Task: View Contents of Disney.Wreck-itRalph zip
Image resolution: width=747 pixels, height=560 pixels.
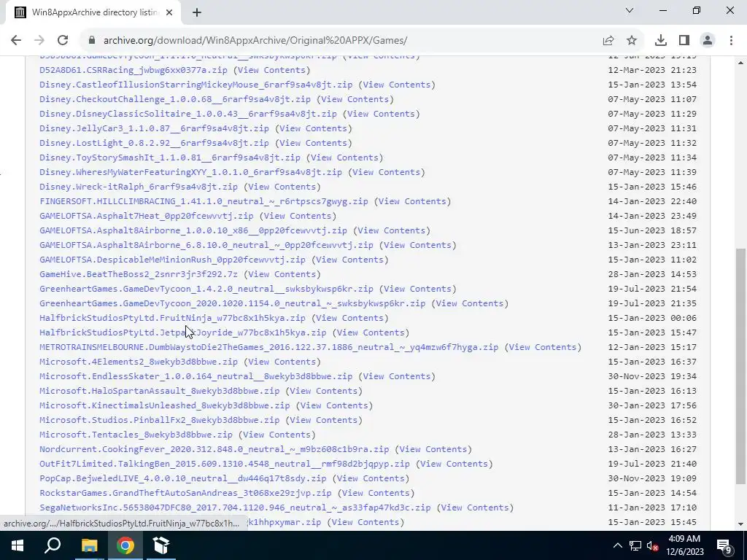Action: pos(282,187)
